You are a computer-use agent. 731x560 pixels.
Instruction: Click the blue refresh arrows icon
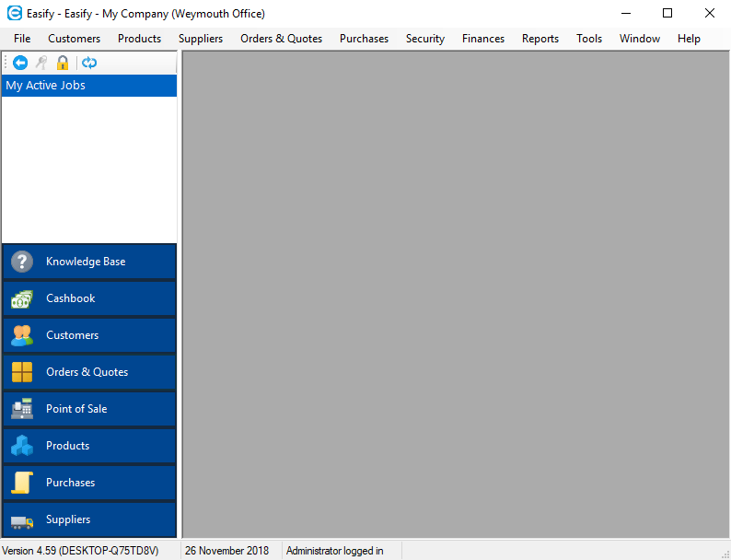89,63
